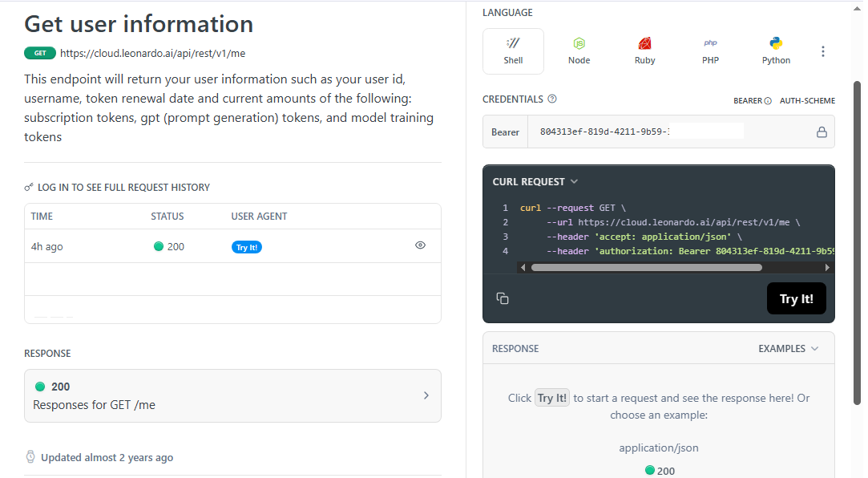
Task: Click the key icon beside request history
Action: pyautogui.click(x=29, y=187)
